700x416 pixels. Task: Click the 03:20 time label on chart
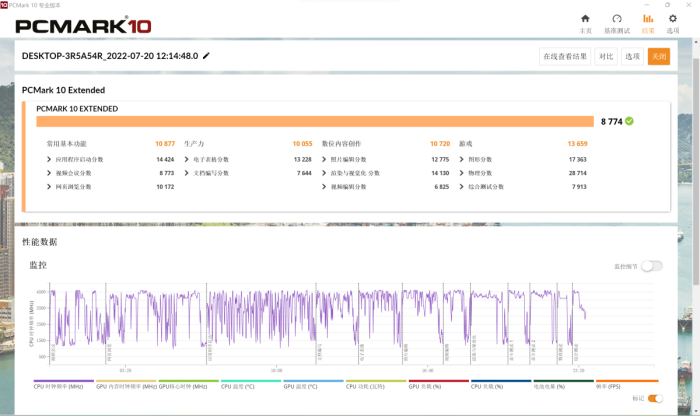point(125,370)
